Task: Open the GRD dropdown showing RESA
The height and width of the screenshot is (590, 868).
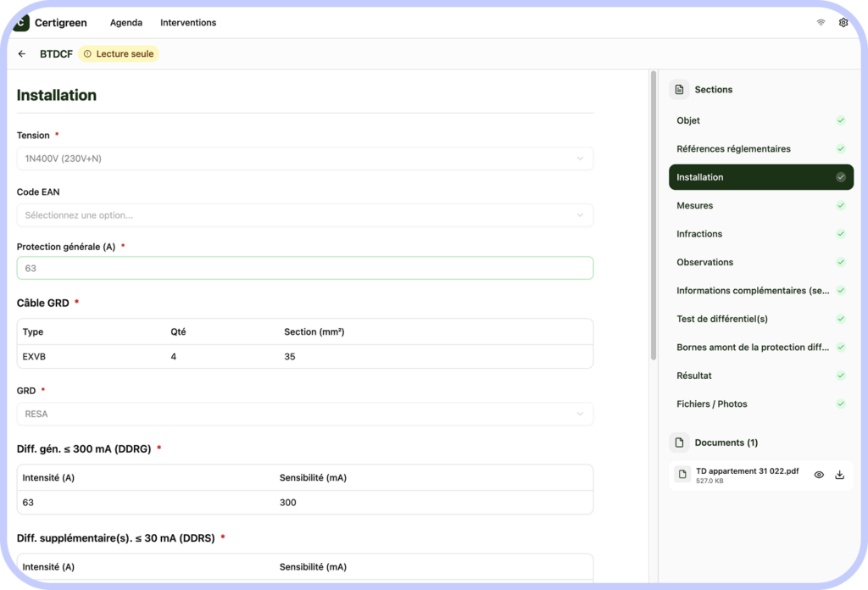Action: [x=305, y=414]
